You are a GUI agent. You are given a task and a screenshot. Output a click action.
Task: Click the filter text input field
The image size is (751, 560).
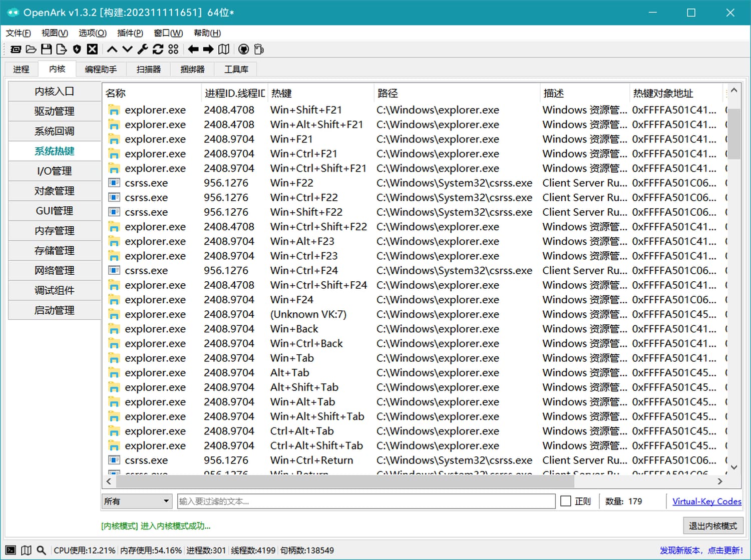366,501
